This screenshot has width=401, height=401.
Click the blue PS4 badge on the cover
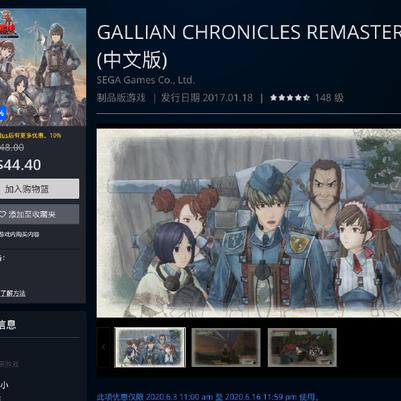click(x=3, y=114)
